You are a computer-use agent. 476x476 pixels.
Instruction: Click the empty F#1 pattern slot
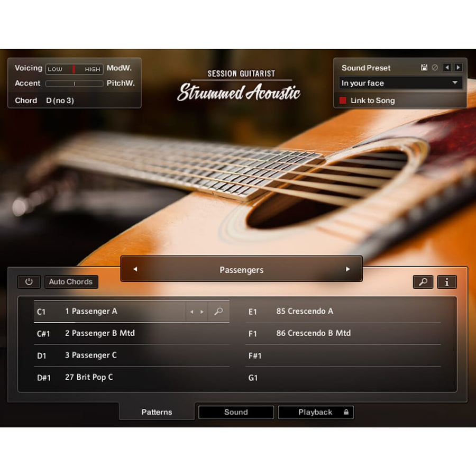click(343, 355)
